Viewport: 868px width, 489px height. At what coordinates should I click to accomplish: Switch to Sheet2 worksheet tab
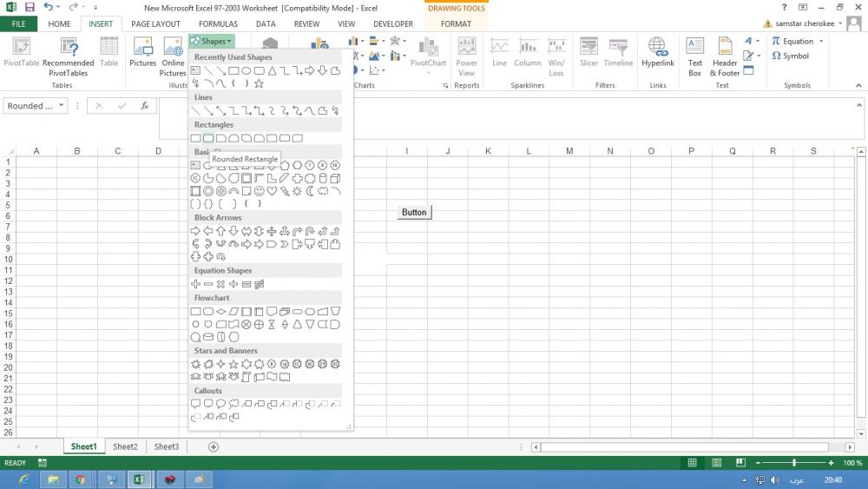point(125,446)
